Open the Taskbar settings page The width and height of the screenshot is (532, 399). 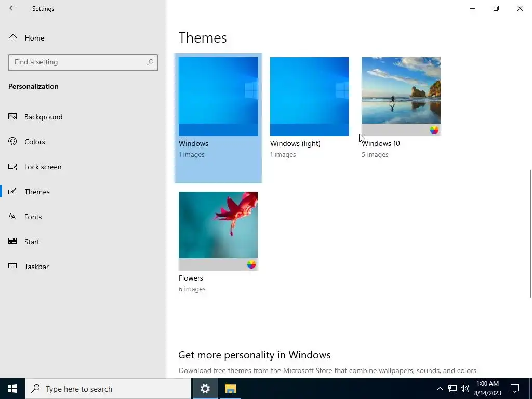pos(83,267)
